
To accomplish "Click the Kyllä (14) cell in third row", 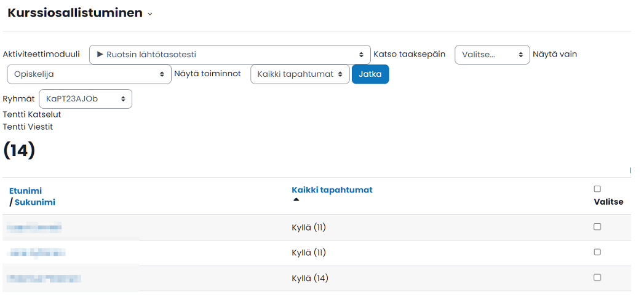I will pyautogui.click(x=310, y=278).
